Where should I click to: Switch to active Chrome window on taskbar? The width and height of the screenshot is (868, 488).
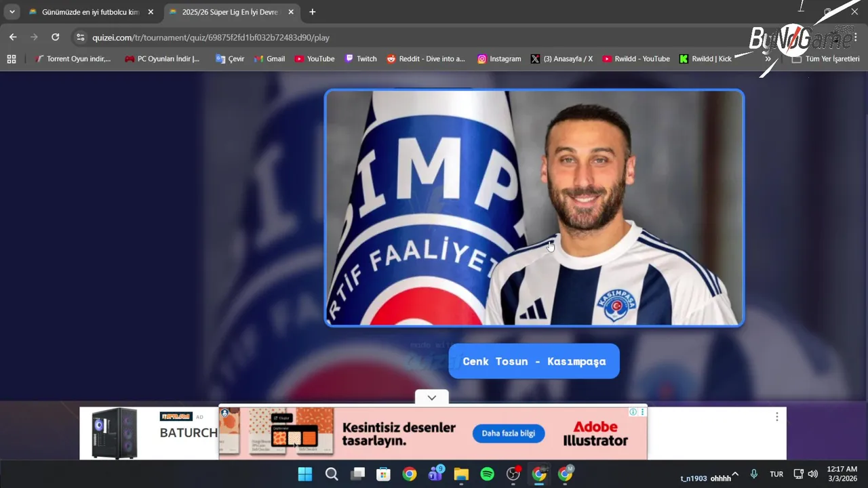(x=539, y=474)
